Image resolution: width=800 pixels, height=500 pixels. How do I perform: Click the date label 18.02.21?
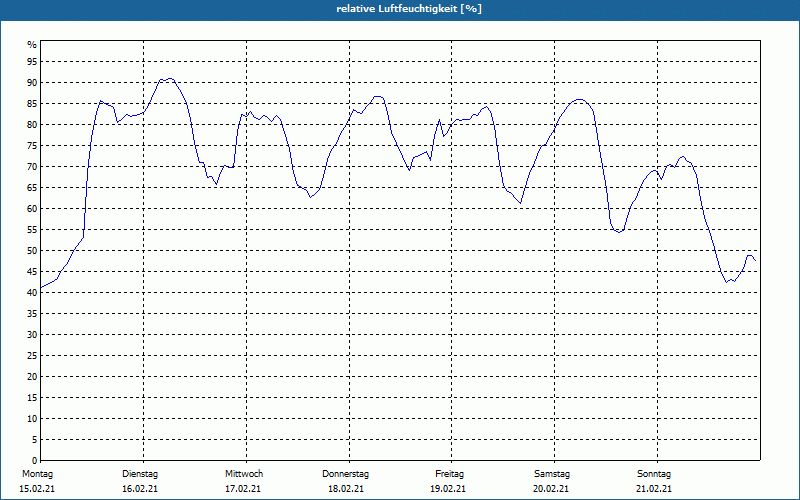[x=346, y=489]
